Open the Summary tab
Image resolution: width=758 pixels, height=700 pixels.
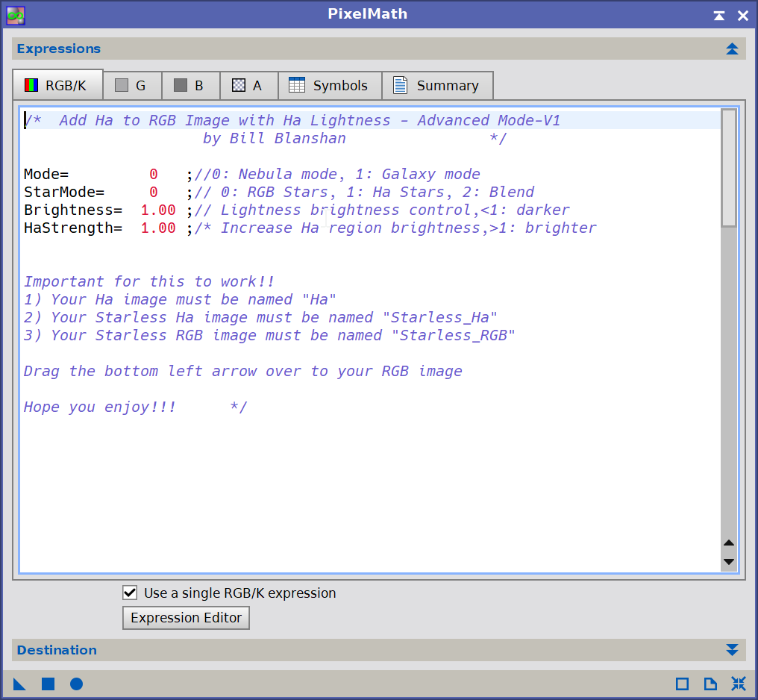tap(437, 86)
